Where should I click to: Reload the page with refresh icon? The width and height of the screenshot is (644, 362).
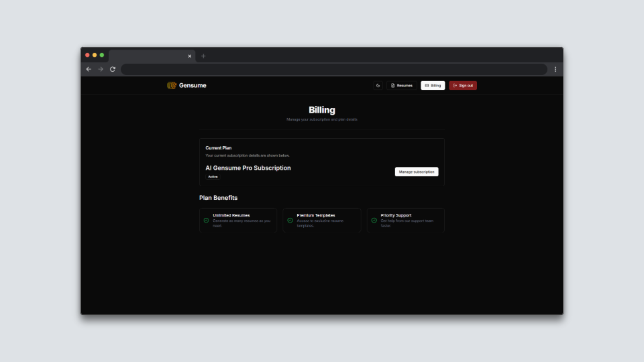click(113, 69)
